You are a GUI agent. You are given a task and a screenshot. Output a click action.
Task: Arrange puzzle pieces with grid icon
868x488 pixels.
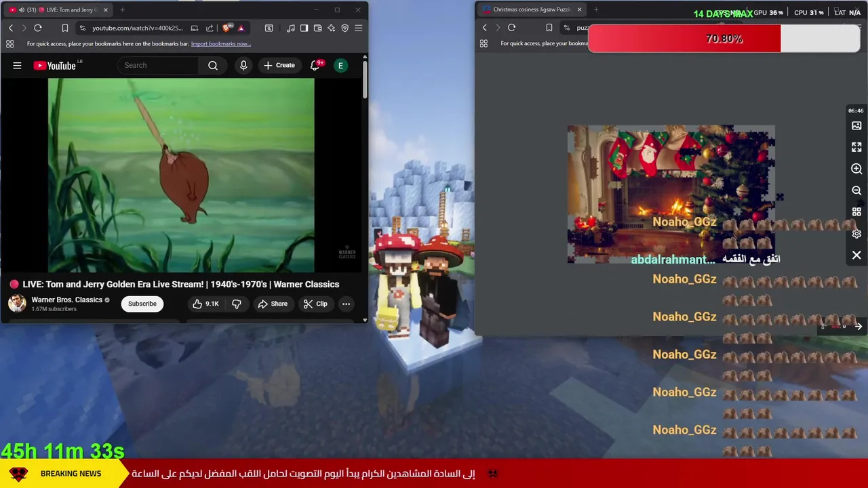[856, 212]
